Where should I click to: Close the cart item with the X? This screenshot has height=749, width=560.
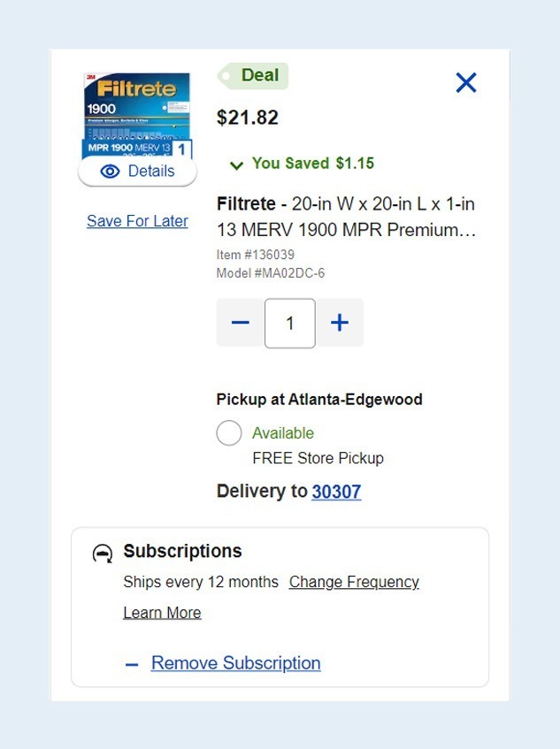click(x=465, y=81)
